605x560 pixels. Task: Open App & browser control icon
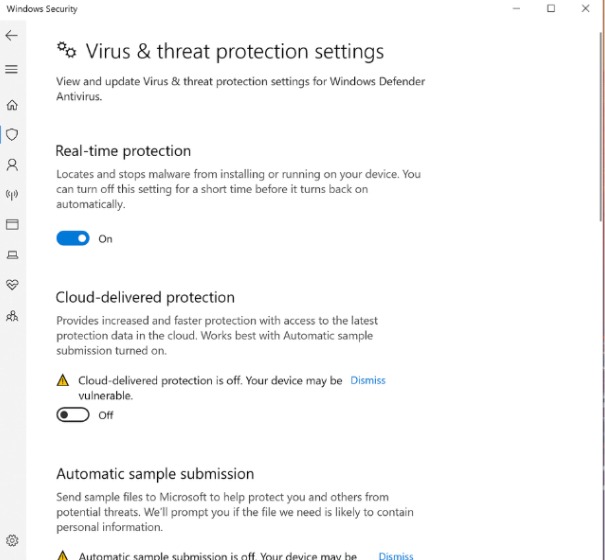(x=12, y=225)
